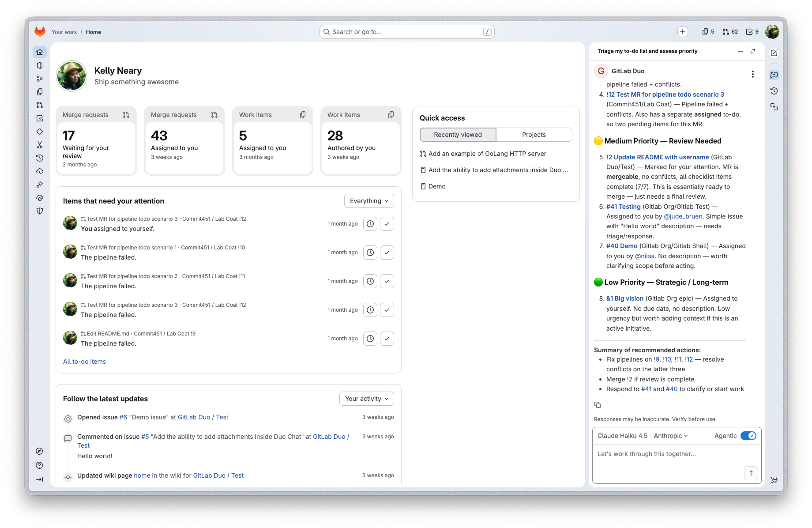
Task: Start new chat icon in Duo sidebar
Action: (x=774, y=75)
